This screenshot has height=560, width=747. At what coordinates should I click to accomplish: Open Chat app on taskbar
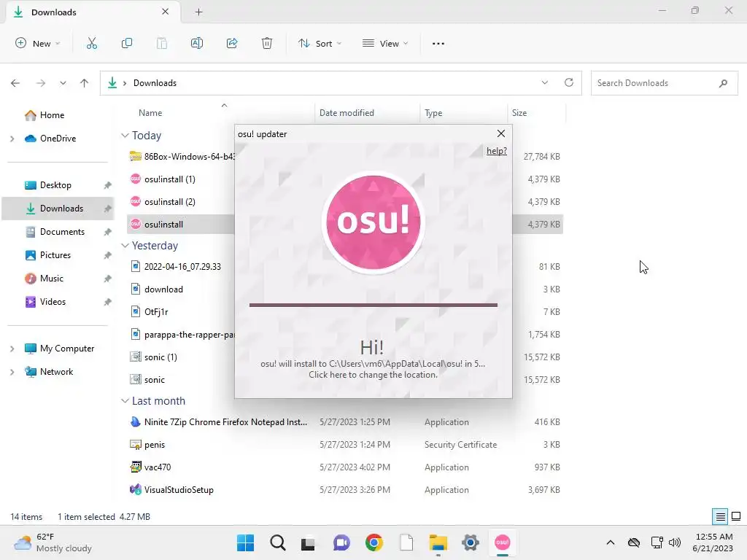(x=341, y=542)
